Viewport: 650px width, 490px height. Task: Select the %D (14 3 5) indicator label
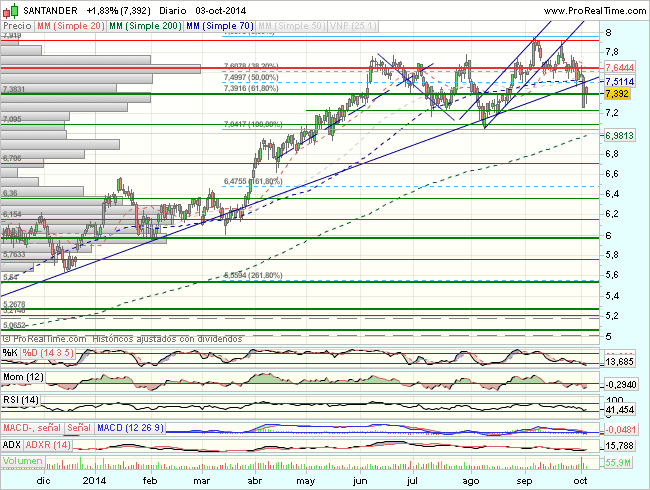pos(48,353)
